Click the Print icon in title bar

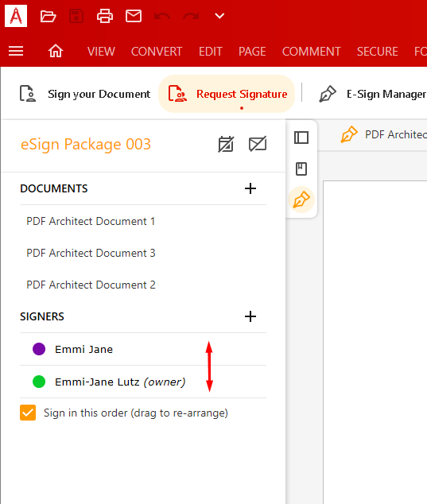click(105, 16)
